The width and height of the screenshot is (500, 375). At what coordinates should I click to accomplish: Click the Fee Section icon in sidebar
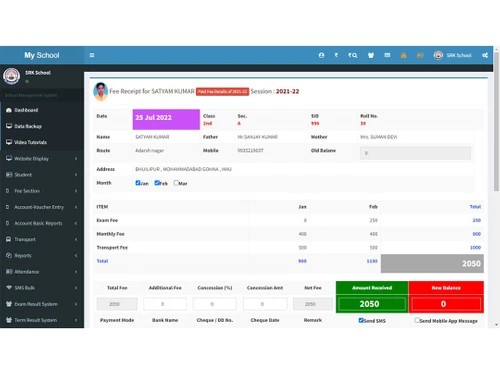tap(8, 191)
